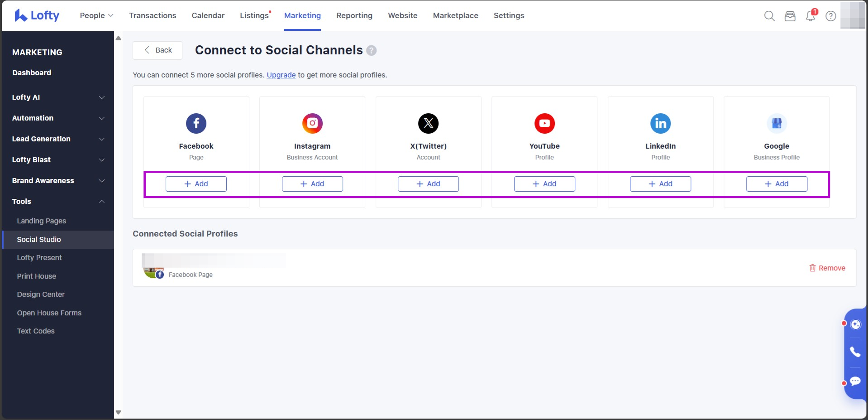Image resolution: width=868 pixels, height=420 pixels.
Task: Click the phone dialer floating icon
Action: 855,352
